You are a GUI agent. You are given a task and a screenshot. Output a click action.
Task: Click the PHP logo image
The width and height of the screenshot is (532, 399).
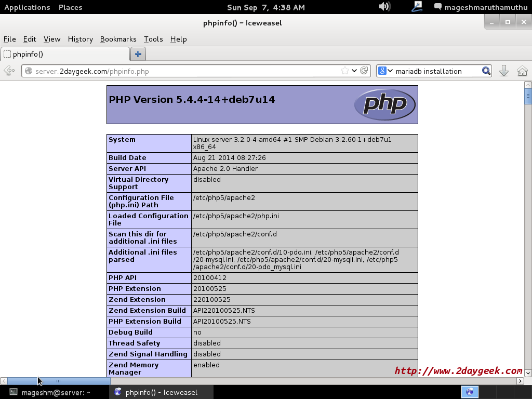384,104
